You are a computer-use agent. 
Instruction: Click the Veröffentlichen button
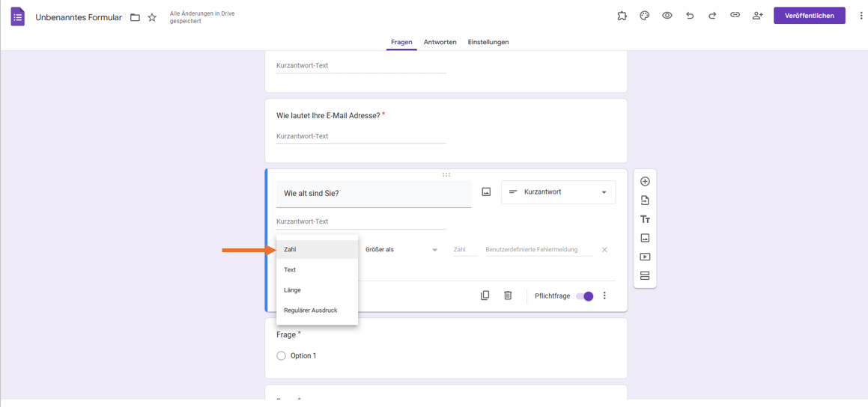[x=809, y=16]
